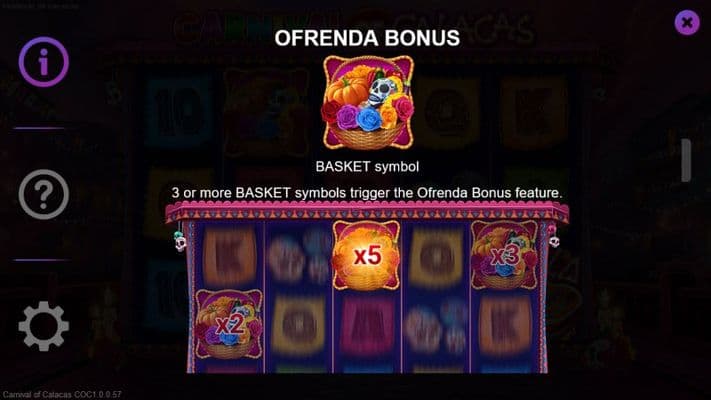Screen dimensions: 711x400
Task: Click the skull ornament right of the reels
Action: pyautogui.click(x=554, y=238)
